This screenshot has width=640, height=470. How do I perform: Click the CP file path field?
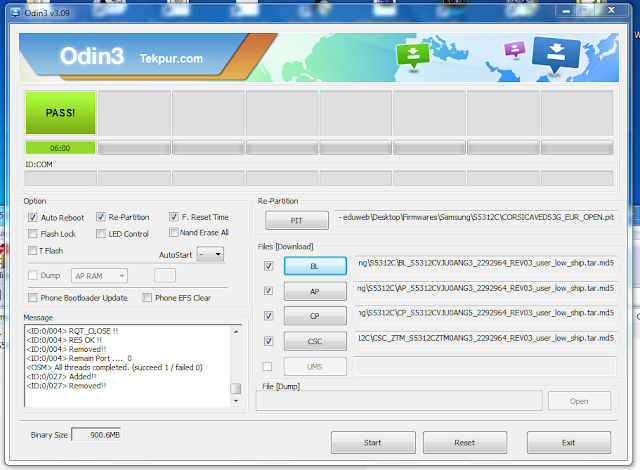(485, 315)
